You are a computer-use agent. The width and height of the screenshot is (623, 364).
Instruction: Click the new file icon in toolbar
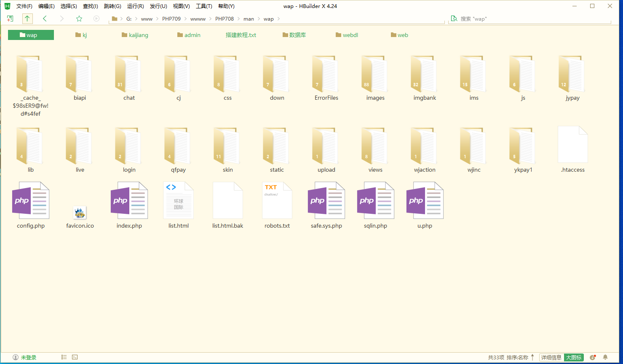pos(10,19)
